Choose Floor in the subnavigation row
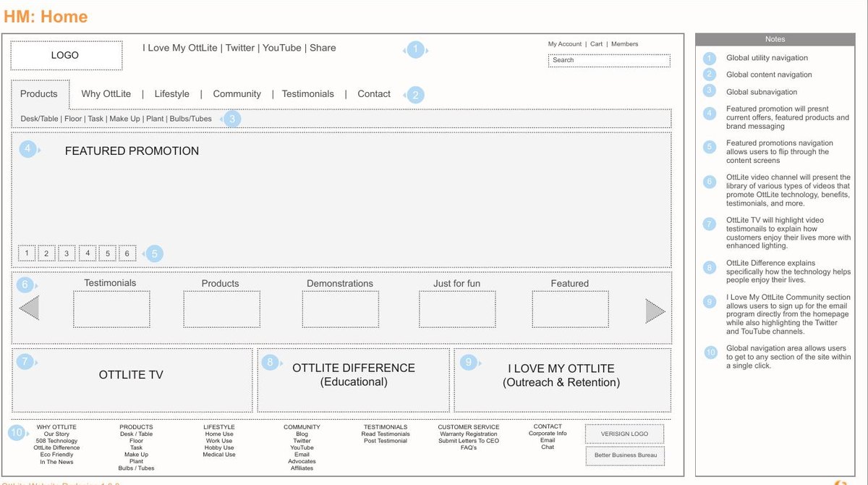 point(73,119)
